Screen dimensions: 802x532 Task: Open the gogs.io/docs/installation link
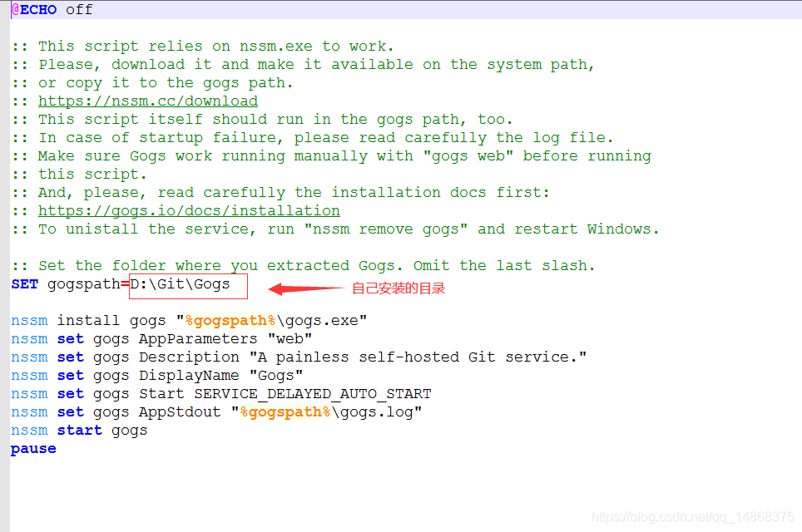pos(189,210)
